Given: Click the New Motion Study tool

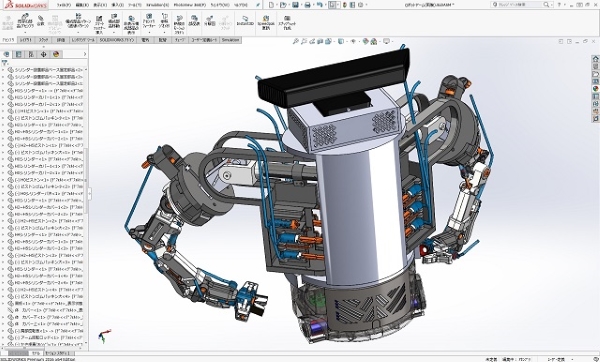Looking at the screenshot, I should 179,24.
